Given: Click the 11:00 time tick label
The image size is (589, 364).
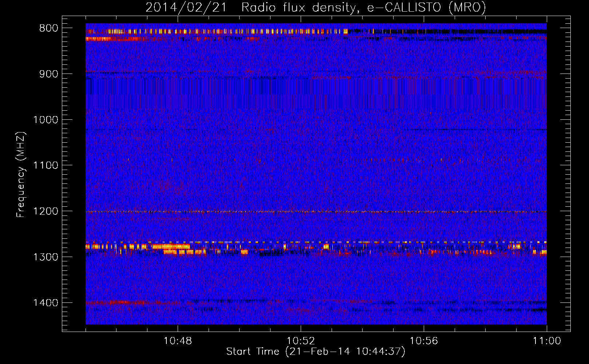Looking at the screenshot, I should 547,341.
